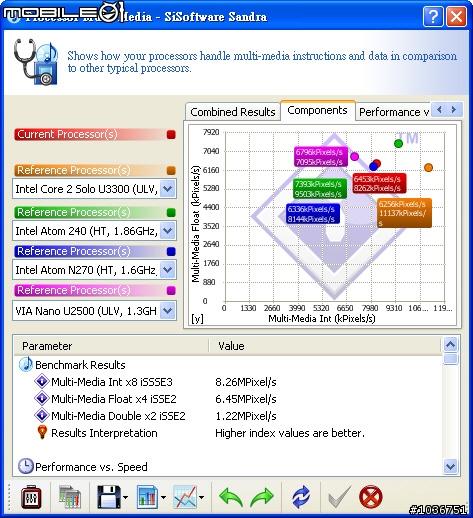Click the [y] axis toggle label
Viewport: 473px width, 518px height.
197,319
